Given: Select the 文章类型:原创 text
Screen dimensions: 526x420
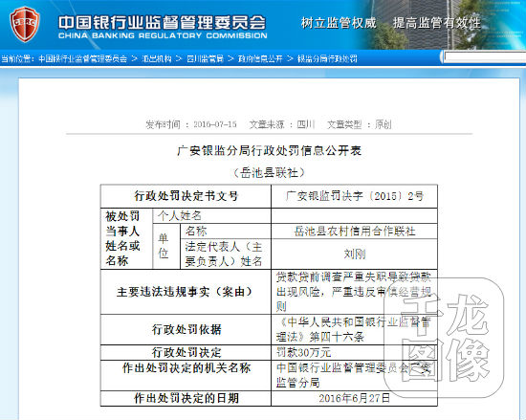Looking at the screenshot, I should coord(360,124).
